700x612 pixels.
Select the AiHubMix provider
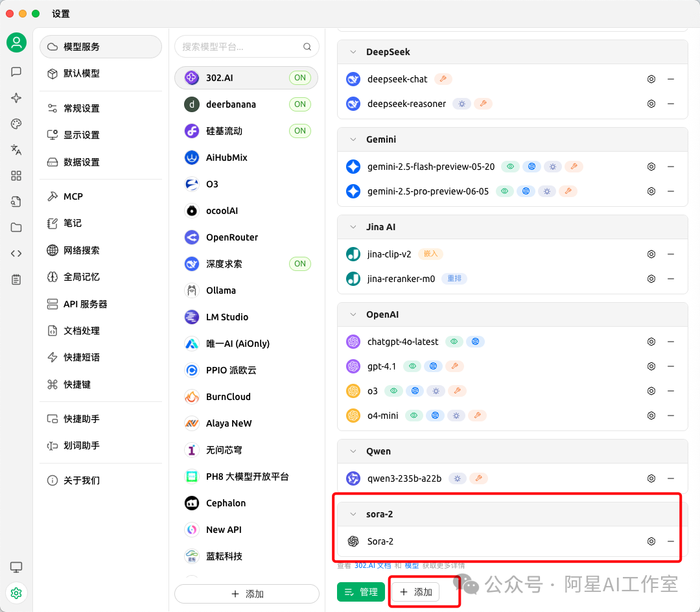246,157
